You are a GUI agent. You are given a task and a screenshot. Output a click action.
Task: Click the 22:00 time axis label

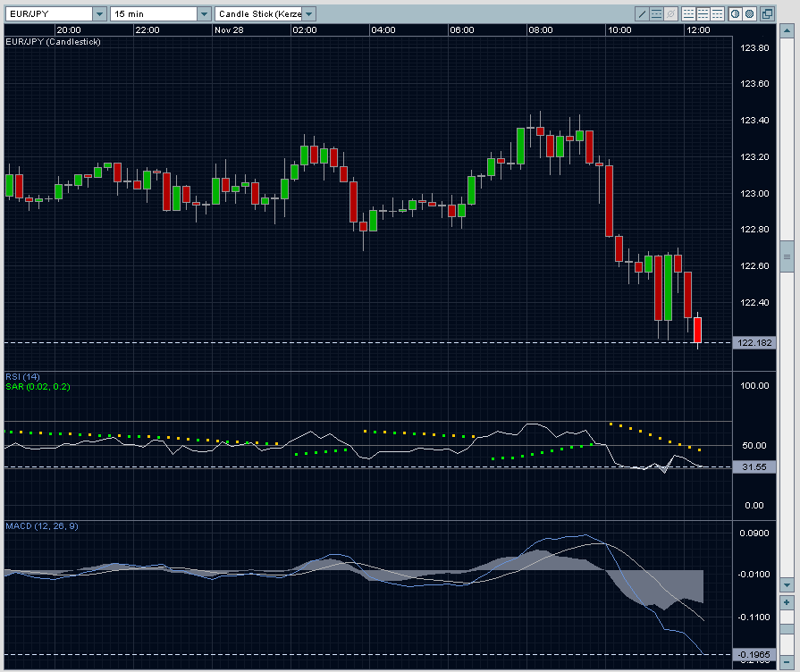pos(147,30)
